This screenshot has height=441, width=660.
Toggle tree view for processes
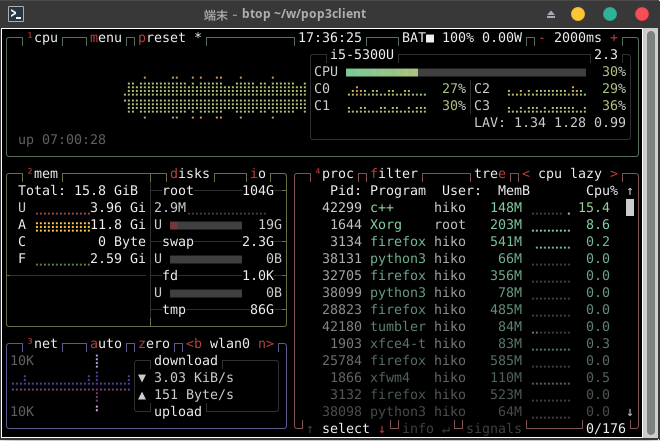click(490, 173)
